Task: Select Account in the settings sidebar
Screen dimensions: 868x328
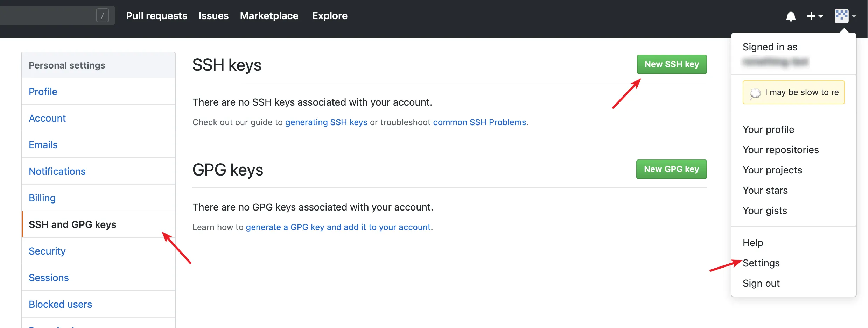Action: 98,118
